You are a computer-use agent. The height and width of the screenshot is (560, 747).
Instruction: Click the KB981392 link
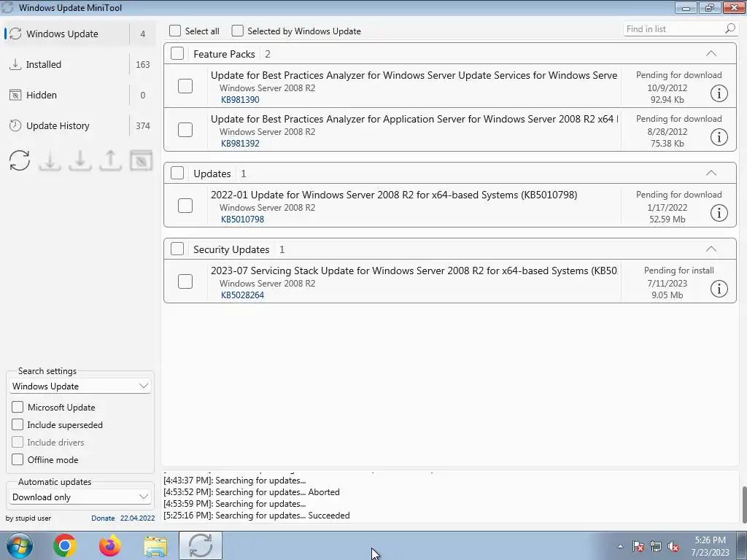[240, 144]
